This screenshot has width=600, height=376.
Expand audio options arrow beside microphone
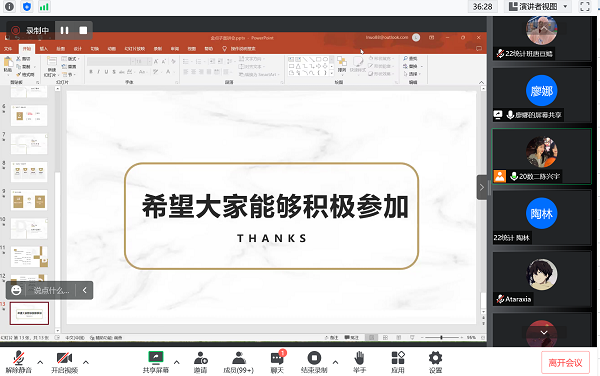tap(40, 362)
